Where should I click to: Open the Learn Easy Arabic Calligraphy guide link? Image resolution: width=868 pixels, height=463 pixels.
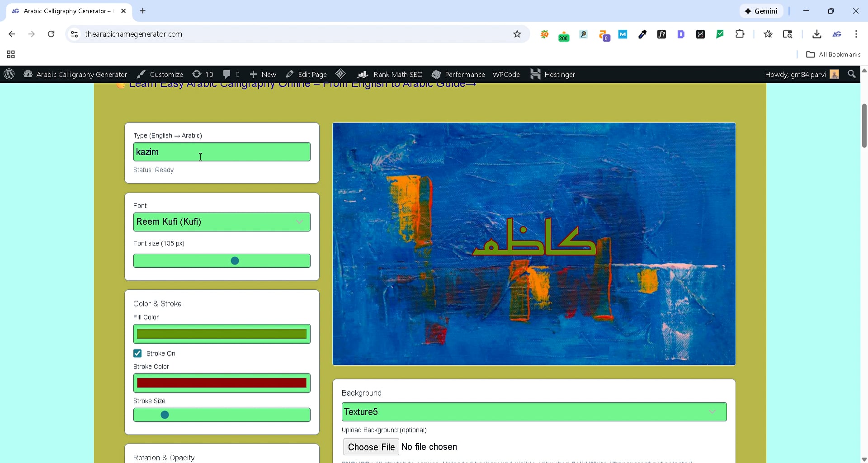tap(302, 85)
